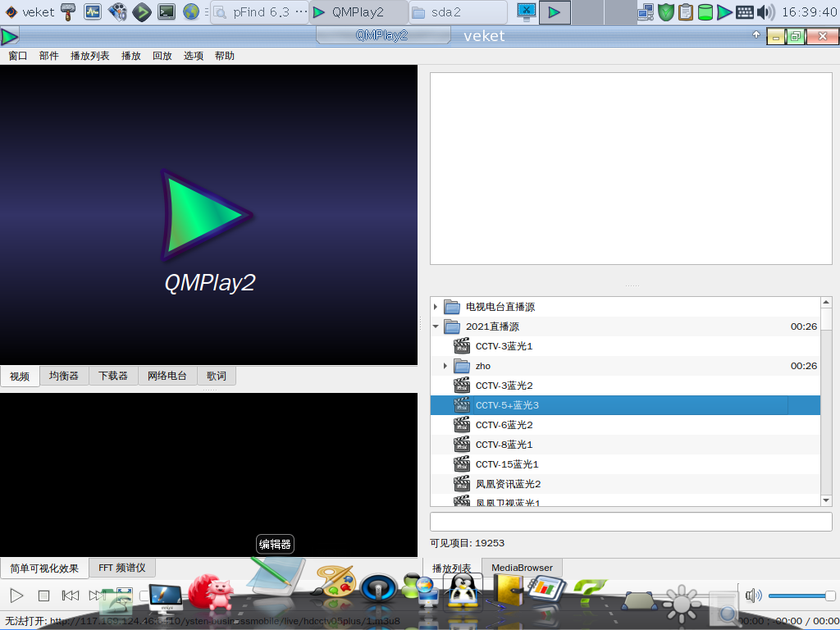Click the QMPlay2 tray play icon
The height and width of the screenshot is (630, 840).
[724, 11]
